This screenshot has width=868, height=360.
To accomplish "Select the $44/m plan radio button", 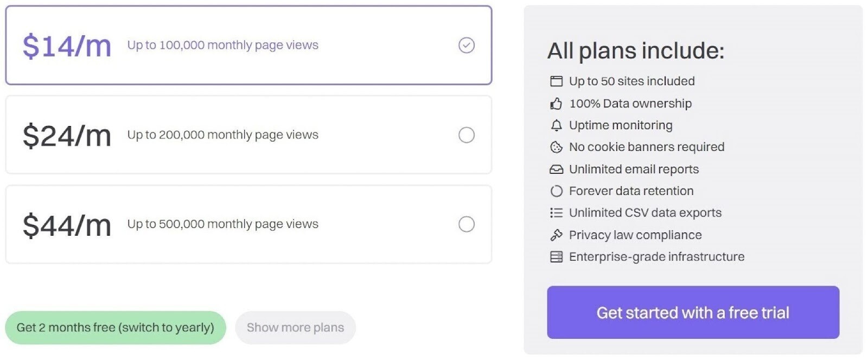I will (x=467, y=224).
